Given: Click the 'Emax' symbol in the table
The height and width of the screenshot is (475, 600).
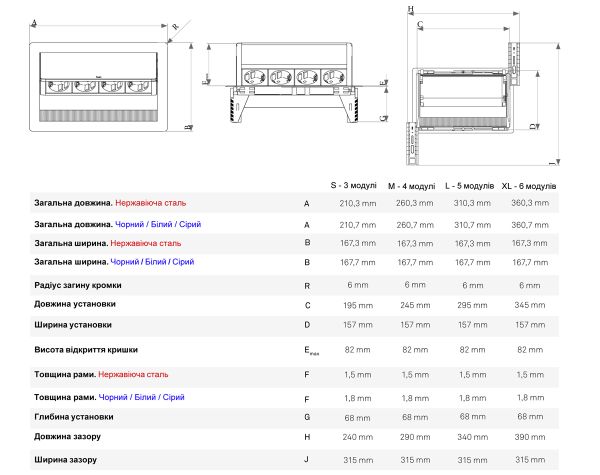Looking at the screenshot, I should [310, 351].
